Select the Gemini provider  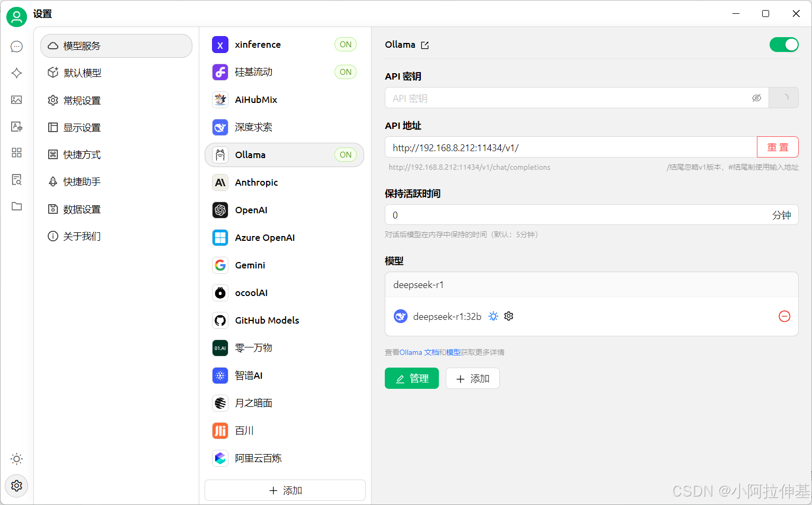point(285,265)
